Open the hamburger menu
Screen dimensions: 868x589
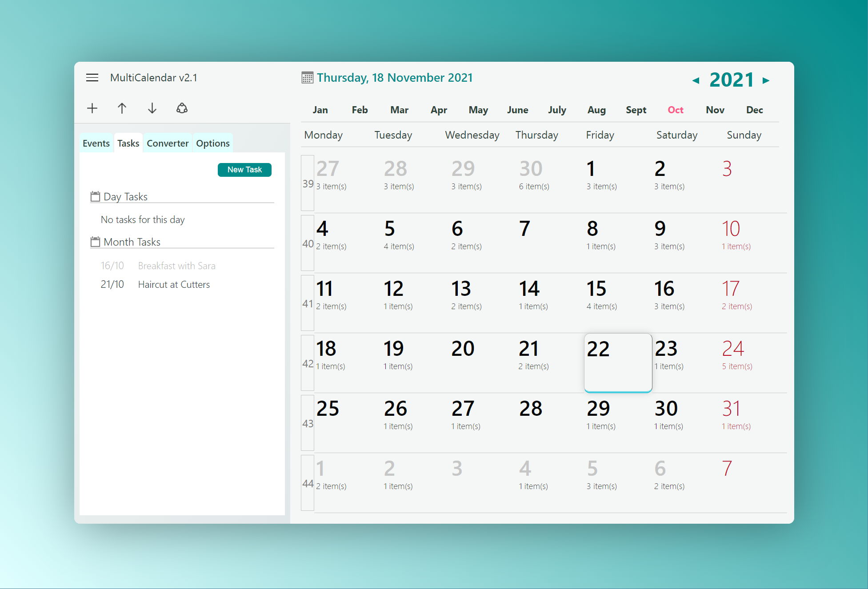click(x=92, y=78)
